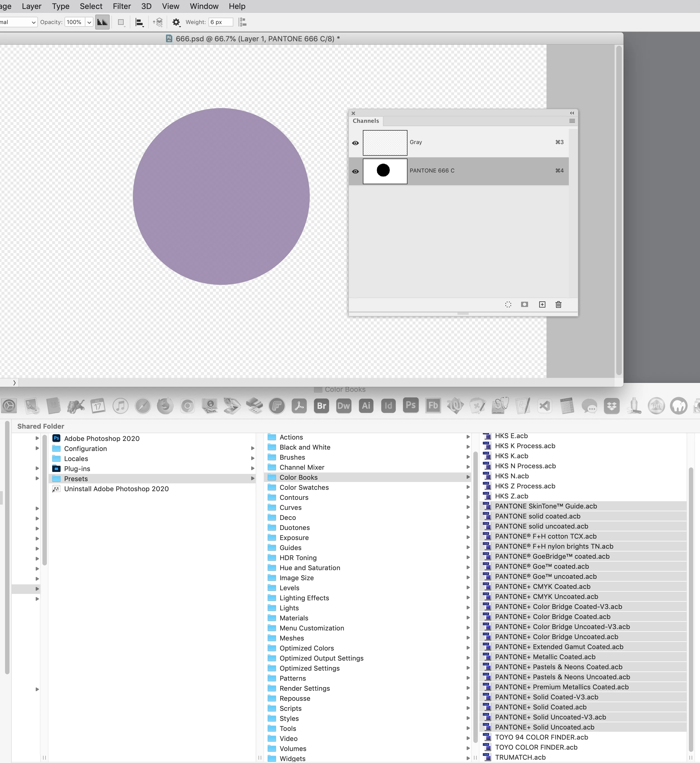Open the Filter menu

pyautogui.click(x=122, y=6)
